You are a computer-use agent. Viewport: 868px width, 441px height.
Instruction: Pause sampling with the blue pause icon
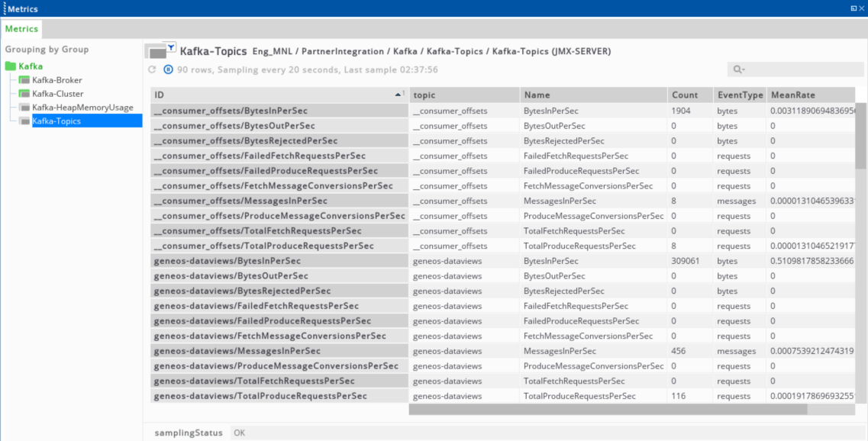tap(168, 69)
